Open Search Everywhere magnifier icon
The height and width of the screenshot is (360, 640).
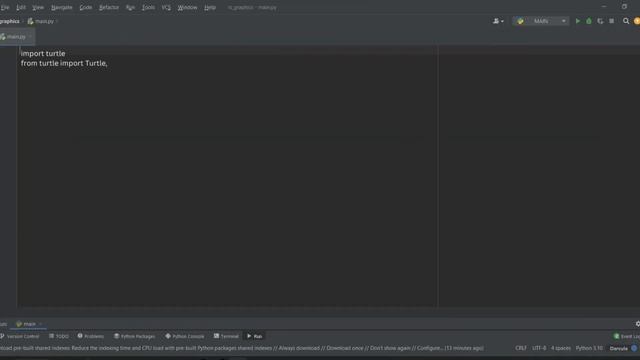pyautogui.click(x=626, y=21)
